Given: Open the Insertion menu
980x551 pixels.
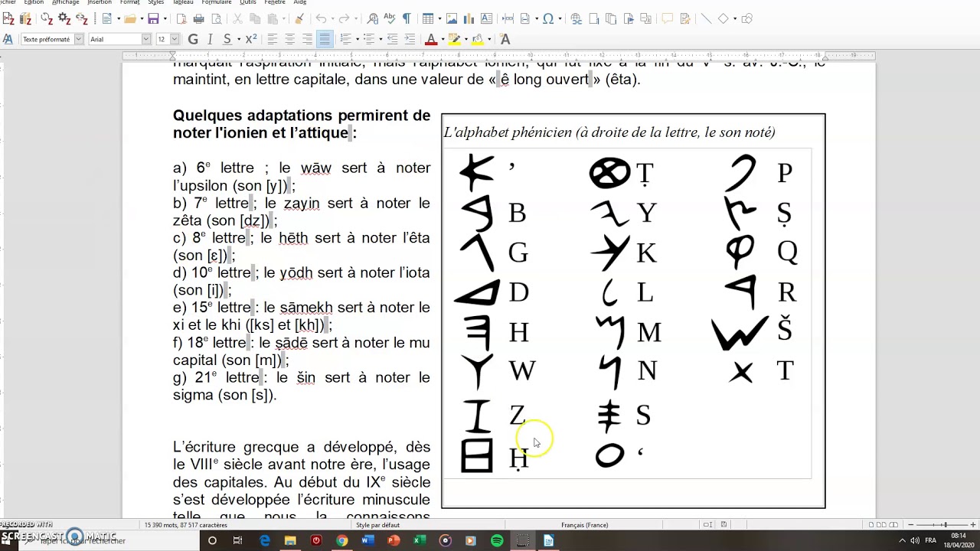Looking at the screenshot, I should pyautogui.click(x=100, y=3).
